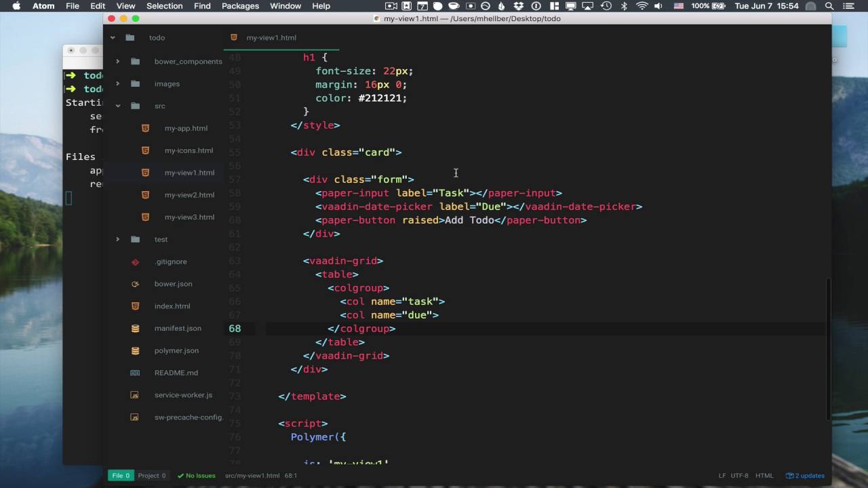Click the HTML5 icon beside my-app.html
868x488 pixels.
[145, 128]
